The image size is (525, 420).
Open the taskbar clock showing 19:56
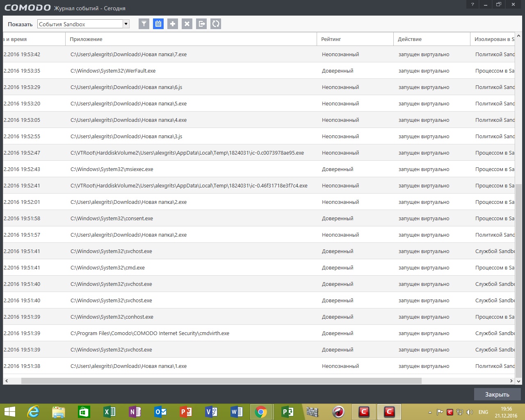point(506,412)
